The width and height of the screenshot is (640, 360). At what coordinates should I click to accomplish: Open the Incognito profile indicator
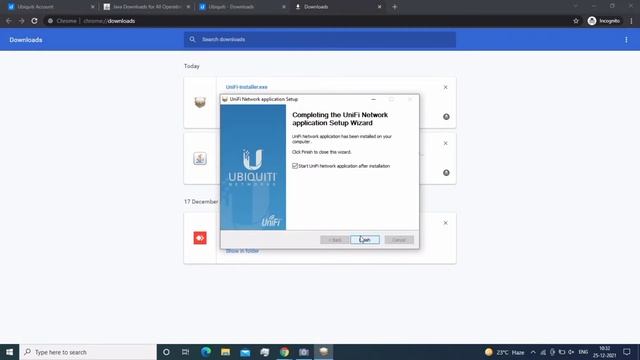[x=604, y=21]
